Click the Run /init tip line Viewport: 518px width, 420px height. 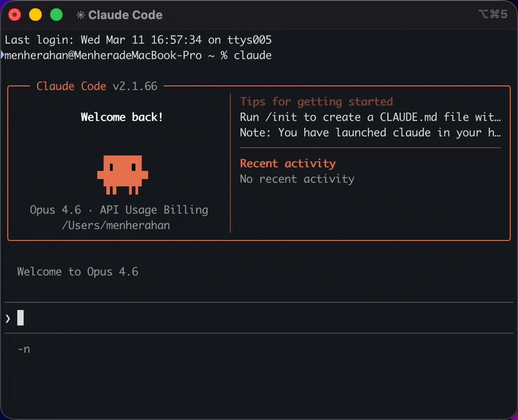click(370, 117)
